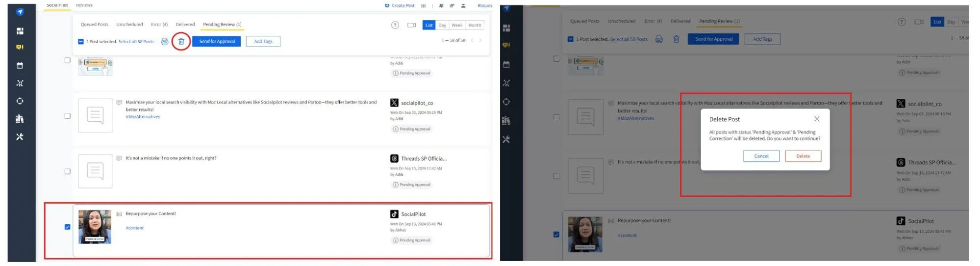Open the network accounts icon in left screenshot sidebar
Image resolution: width=980 pixels, height=266 pixels.
pos(20,83)
